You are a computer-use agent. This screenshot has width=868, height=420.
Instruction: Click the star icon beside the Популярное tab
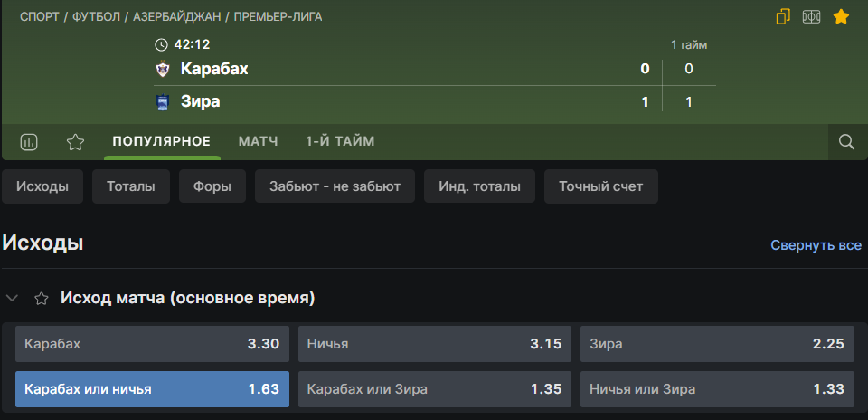pos(76,142)
